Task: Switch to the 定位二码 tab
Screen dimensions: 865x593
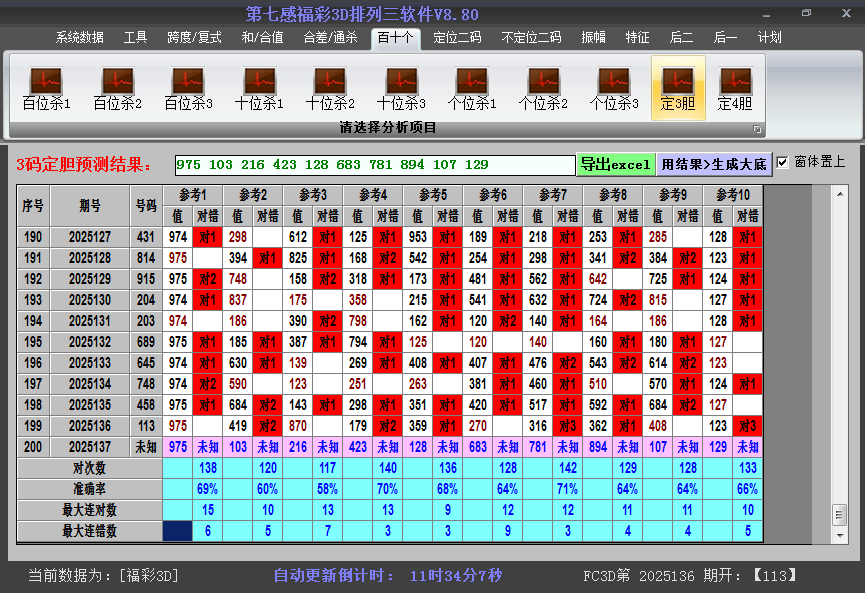Action: click(457, 38)
